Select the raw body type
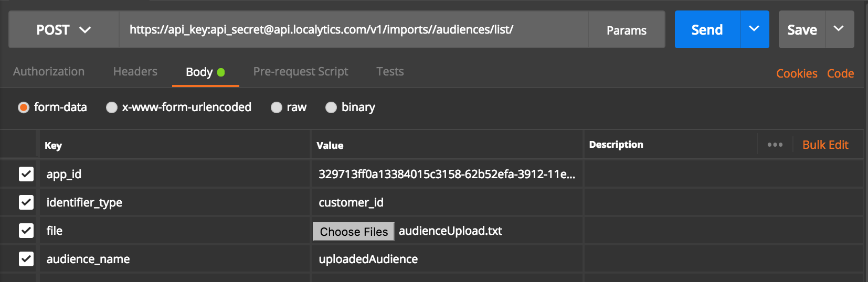The width and height of the screenshot is (868, 282). pos(277,107)
